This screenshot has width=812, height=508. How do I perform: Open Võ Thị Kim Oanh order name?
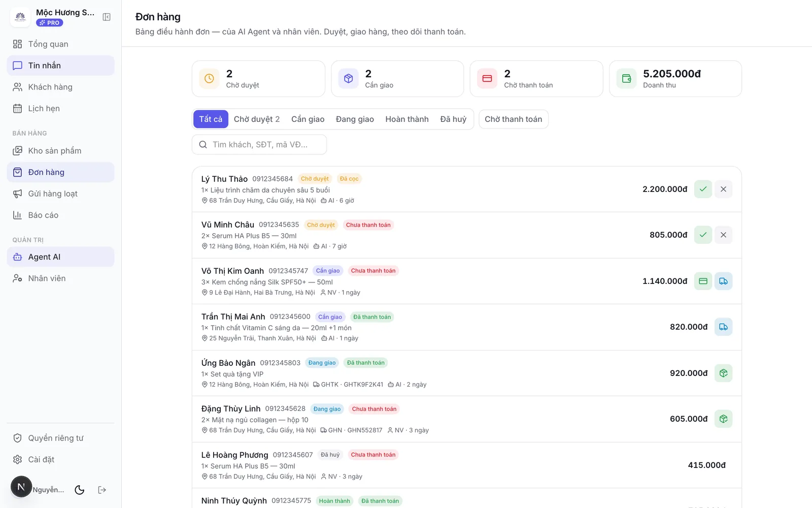tap(232, 271)
